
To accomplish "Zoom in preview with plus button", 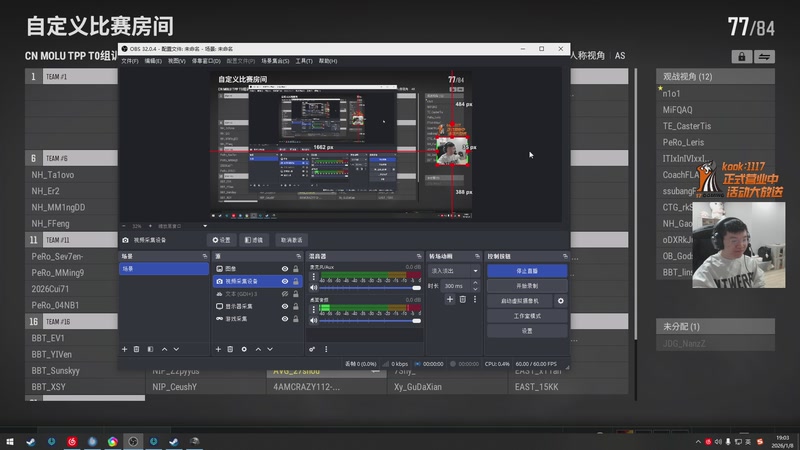I will (150, 226).
